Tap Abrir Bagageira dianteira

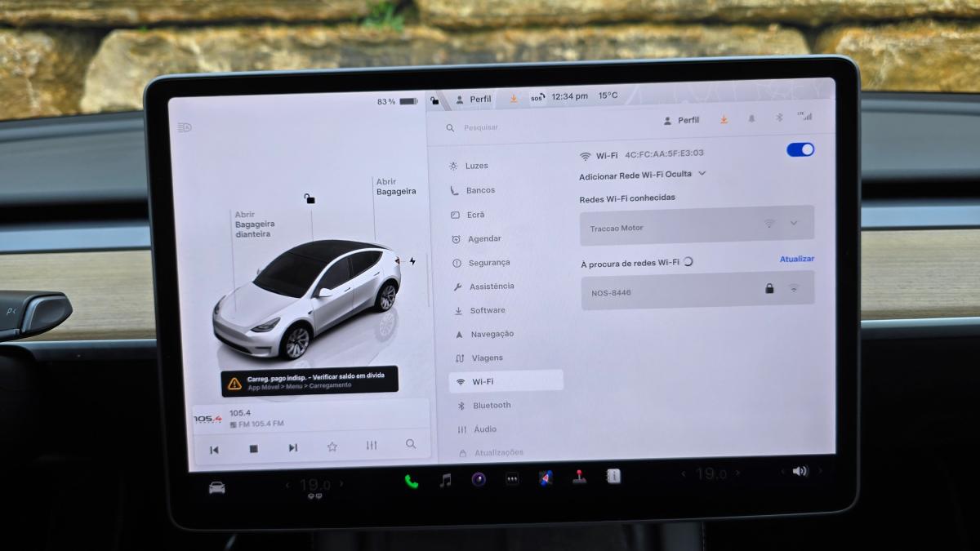point(255,224)
